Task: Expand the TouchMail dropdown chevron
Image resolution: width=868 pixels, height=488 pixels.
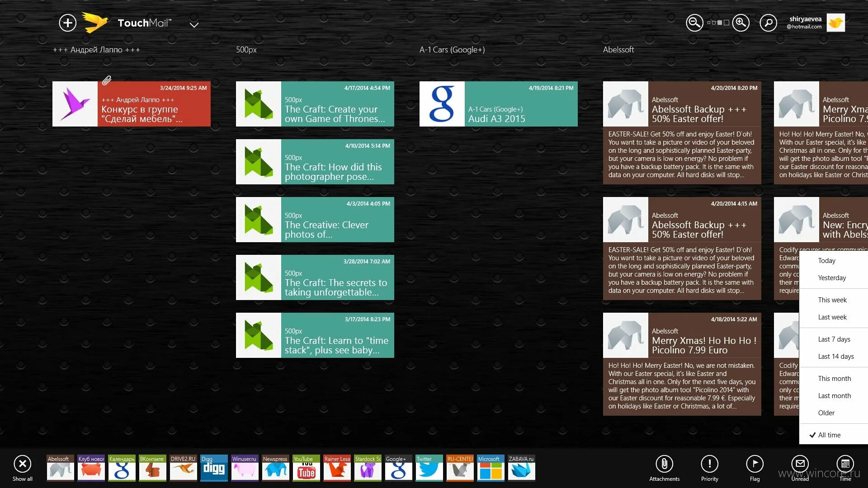Action: (x=194, y=25)
